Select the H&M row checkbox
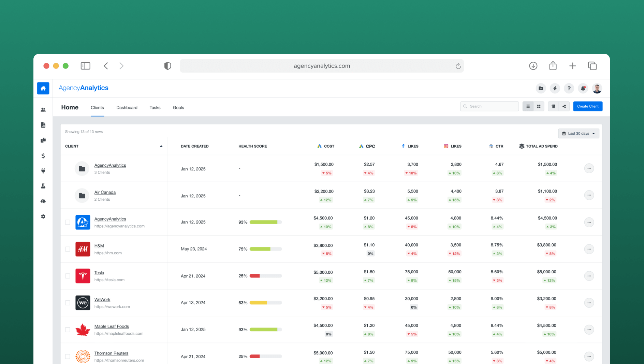Screen dimensions: 644x364 click(68, 249)
